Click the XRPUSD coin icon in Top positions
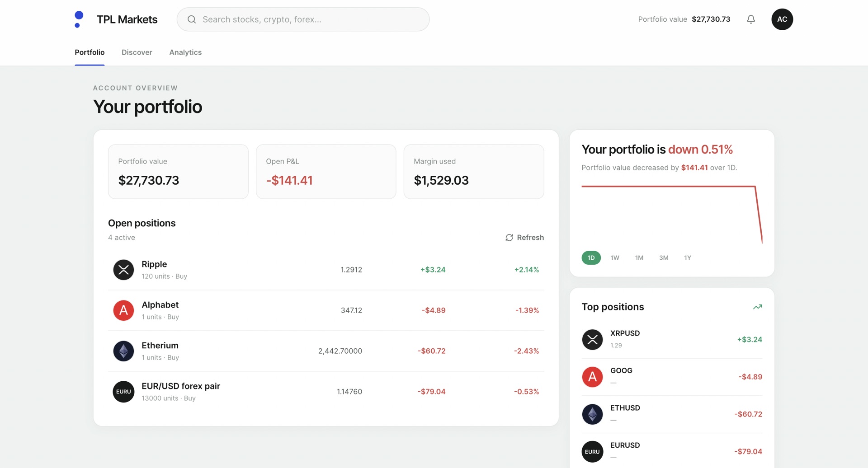The height and width of the screenshot is (468, 868). (x=592, y=340)
